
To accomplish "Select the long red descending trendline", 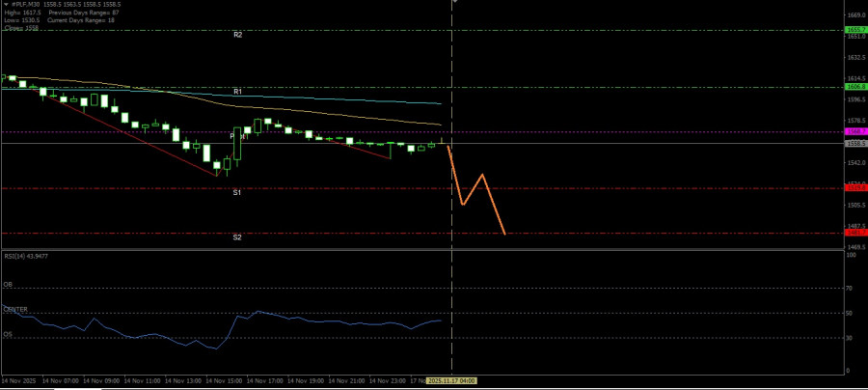I will 135,135.
